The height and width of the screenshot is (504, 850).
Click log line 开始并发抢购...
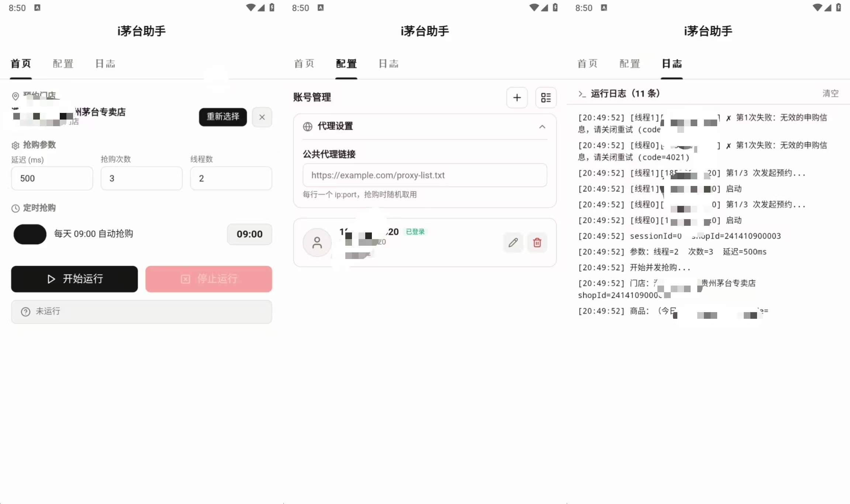(634, 267)
